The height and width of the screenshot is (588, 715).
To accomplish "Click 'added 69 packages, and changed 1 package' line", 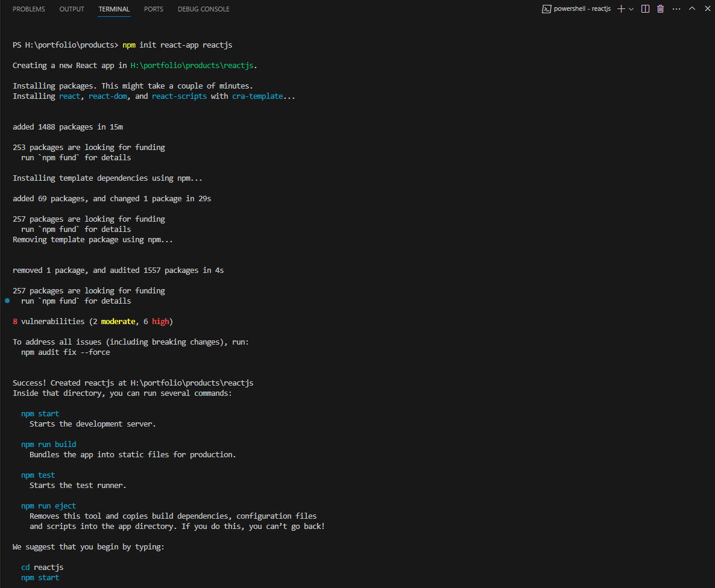I will click(x=112, y=198).
